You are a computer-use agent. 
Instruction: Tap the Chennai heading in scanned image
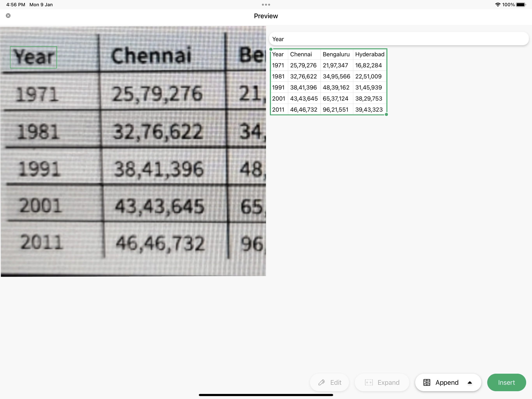tap(151, 56)
